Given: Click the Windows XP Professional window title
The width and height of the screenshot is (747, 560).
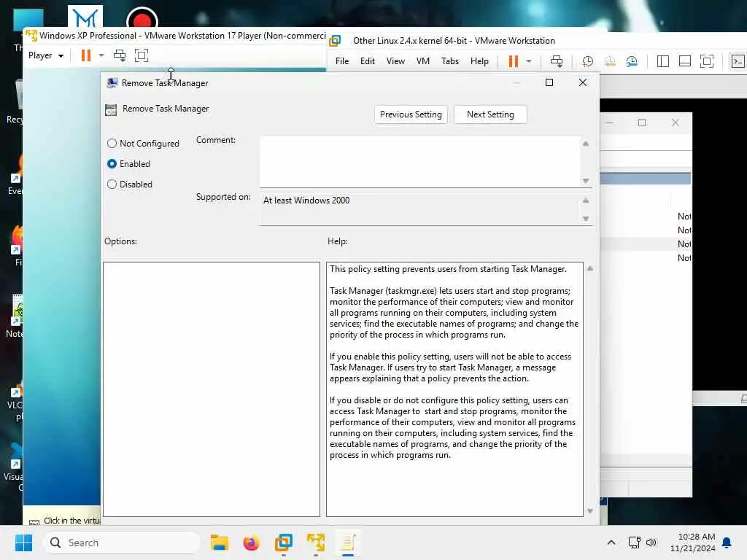Looking at the screenshot, I should point(182,36).
